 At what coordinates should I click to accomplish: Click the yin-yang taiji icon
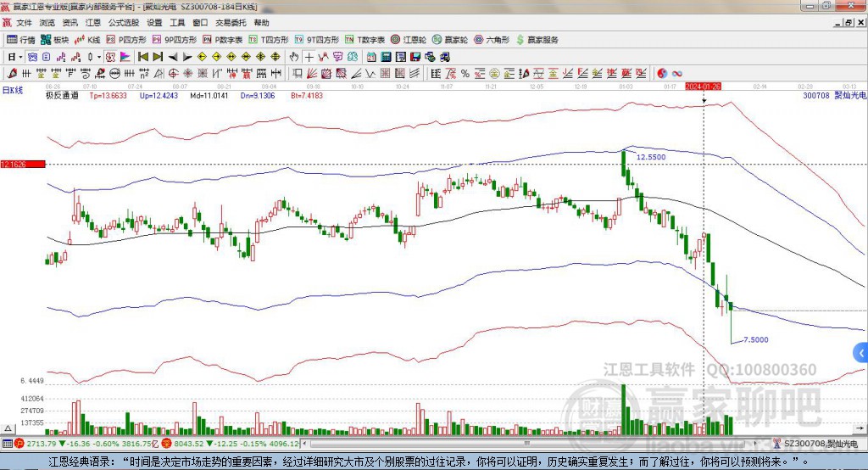[662, 73]
